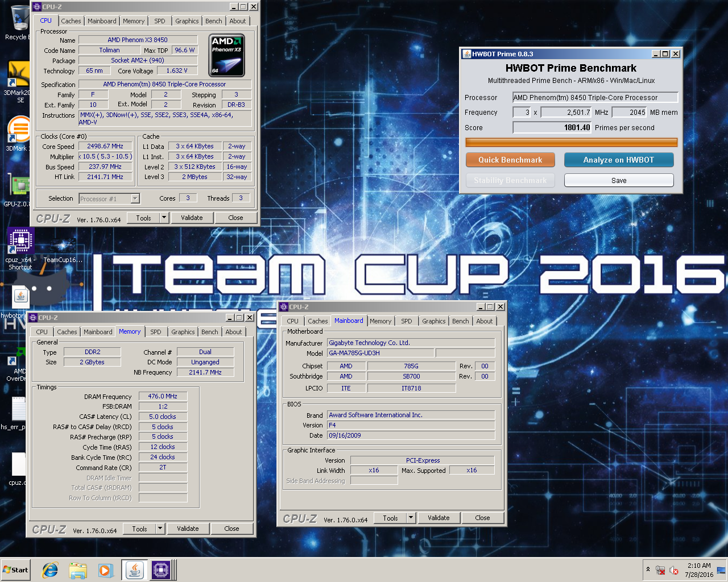Open Windows Media Player taskbar icon

tap(106, 570)
